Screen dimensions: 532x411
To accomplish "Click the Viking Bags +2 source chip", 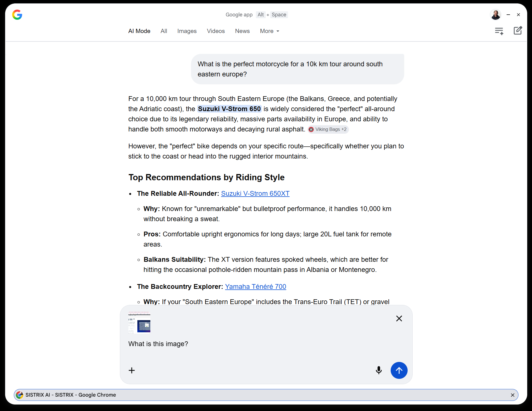I will coord(328,129).
